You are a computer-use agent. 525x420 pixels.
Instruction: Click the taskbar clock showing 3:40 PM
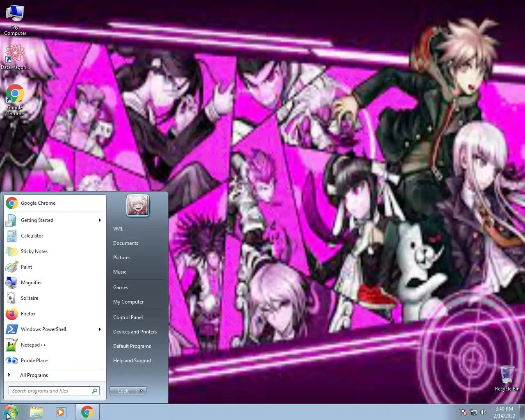pos(504,412)
